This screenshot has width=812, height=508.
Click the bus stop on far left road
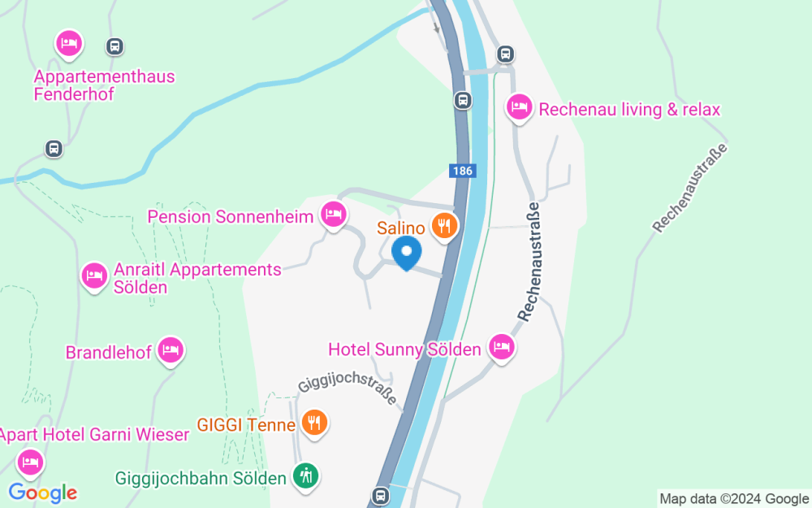[x=54, y=149]
